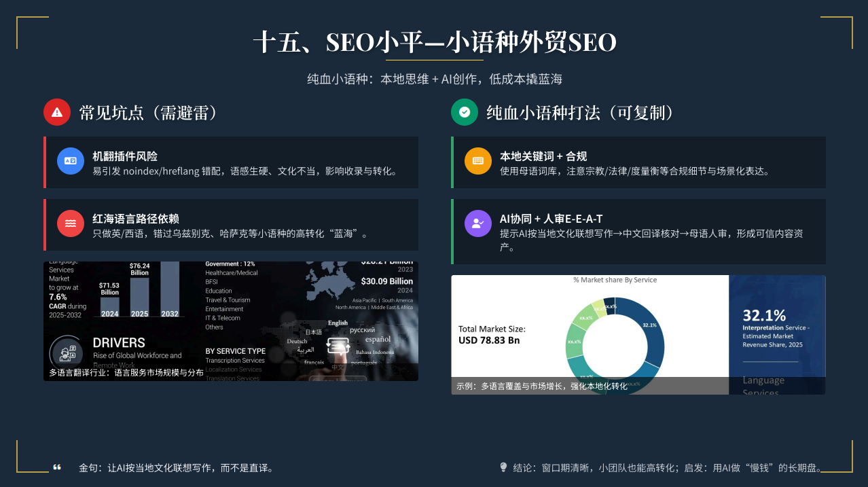Viewport: 868px width, 487px height.
Task: Click the card title 机翻插件风险
Action: click(125, 156)
